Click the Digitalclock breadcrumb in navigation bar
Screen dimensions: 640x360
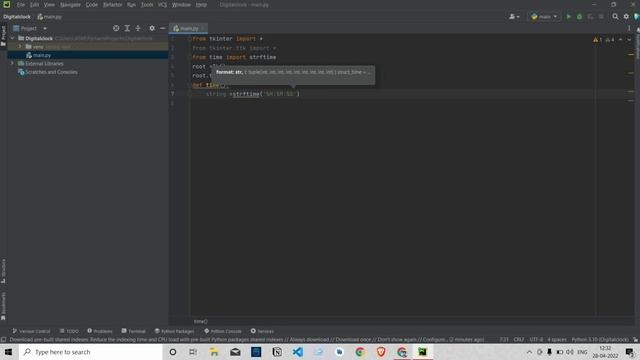point(17,17)
